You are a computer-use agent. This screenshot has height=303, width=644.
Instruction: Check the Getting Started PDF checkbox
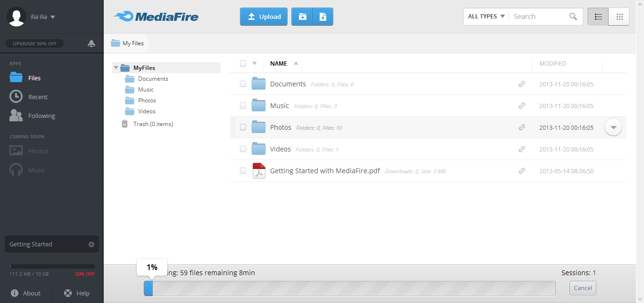pyautogui.click(x=243, y=171)
